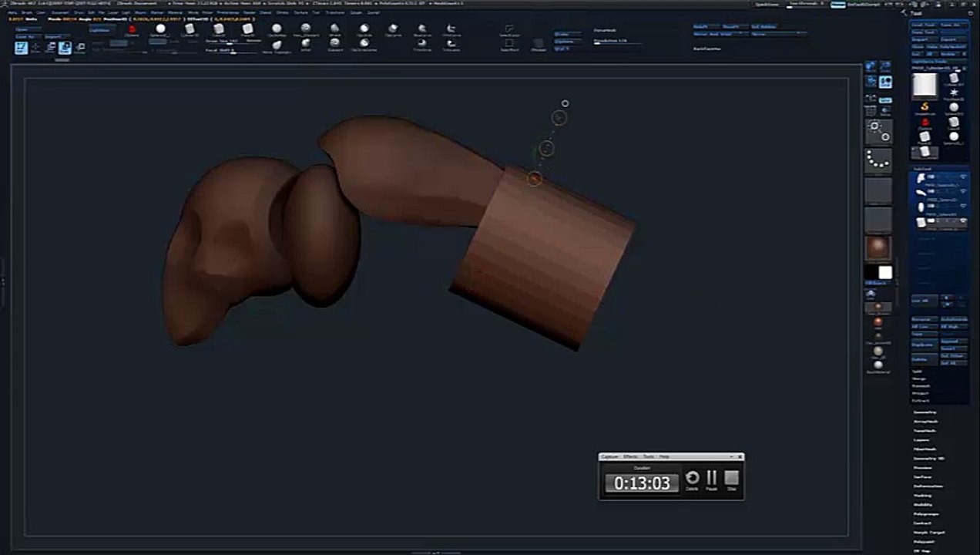Open the dotted alpha selector icon
Viewport: 980px width, 555px height.
[x=878, y=161]
